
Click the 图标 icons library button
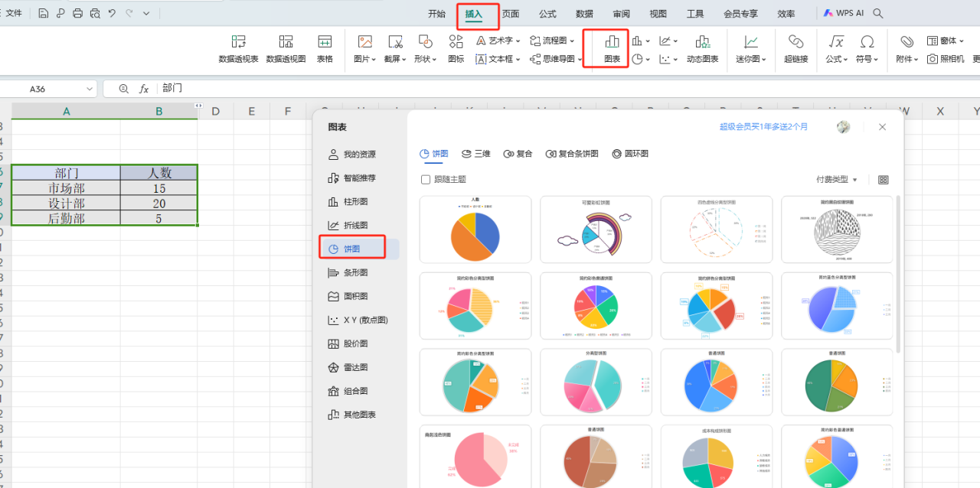(456, 49)
